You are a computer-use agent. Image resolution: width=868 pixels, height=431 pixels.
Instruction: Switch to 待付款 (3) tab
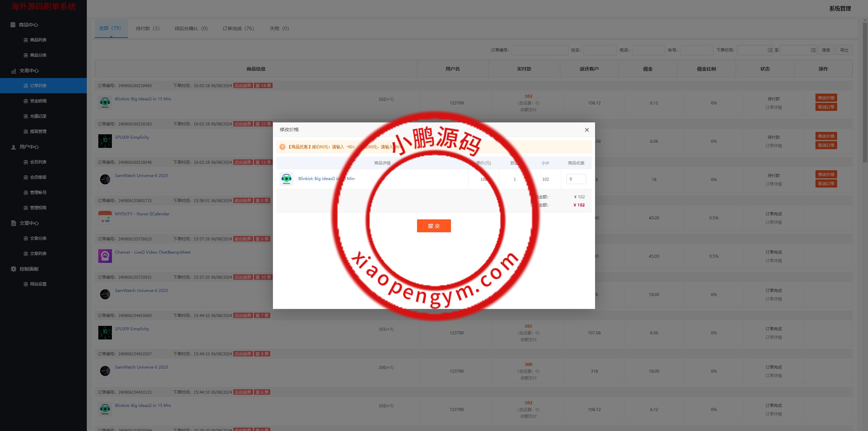coord(147,28)
